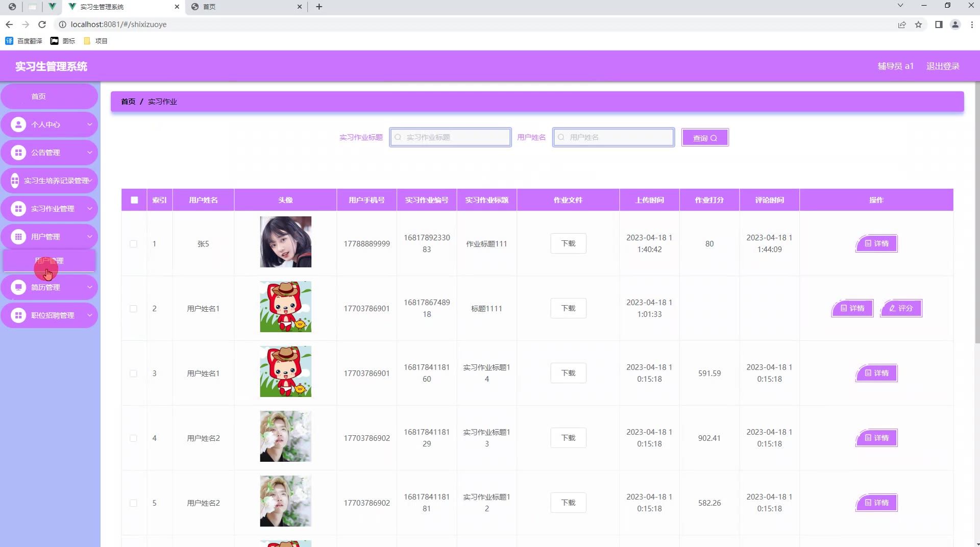Check the checkbox for row index 3
Screen dimensions: 980x547
click(x=133, y=374)
